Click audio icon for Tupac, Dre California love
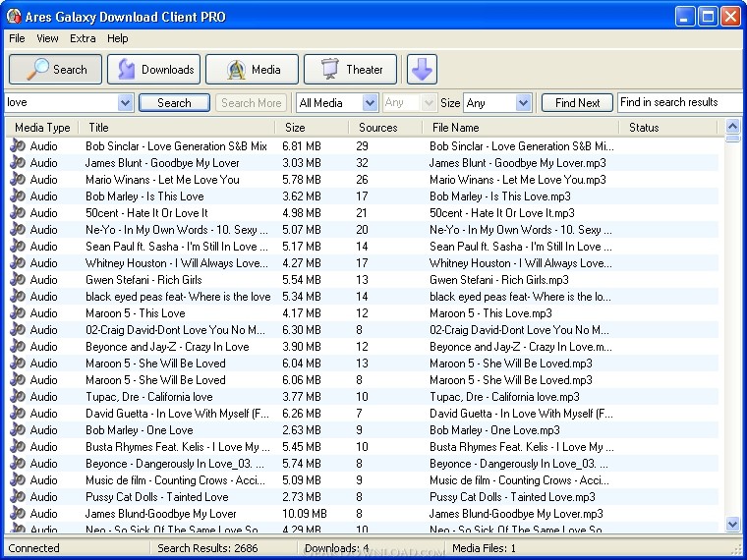Viewport: 747px width, 560px height. (18, 396)
